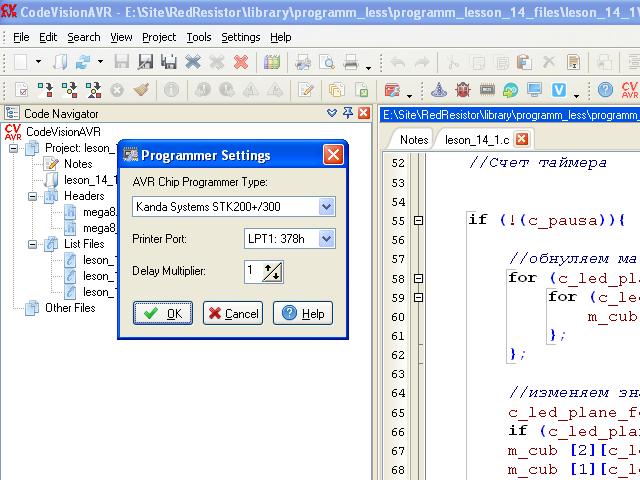Image resolution: width=640 pixels, height=480 pixels.
Task: Open the Project menu
Action: tap(159, 37)
